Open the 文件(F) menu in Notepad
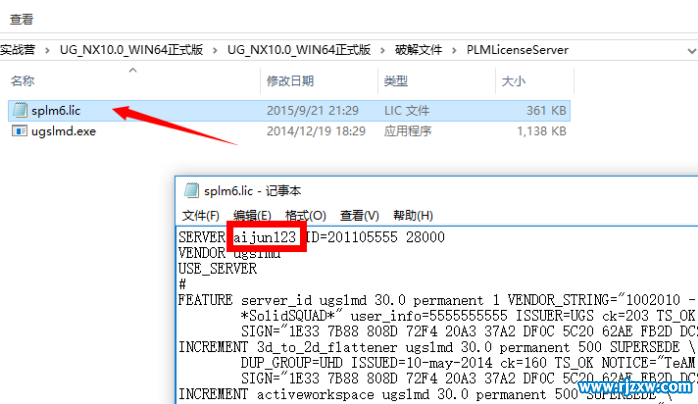Screen dimensions: 698x404 point(201,216)
